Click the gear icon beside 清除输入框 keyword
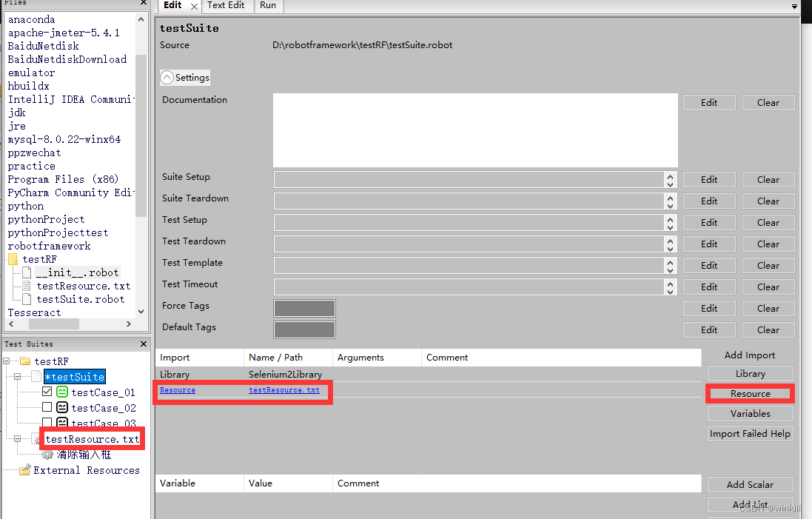 click(47, 455)
